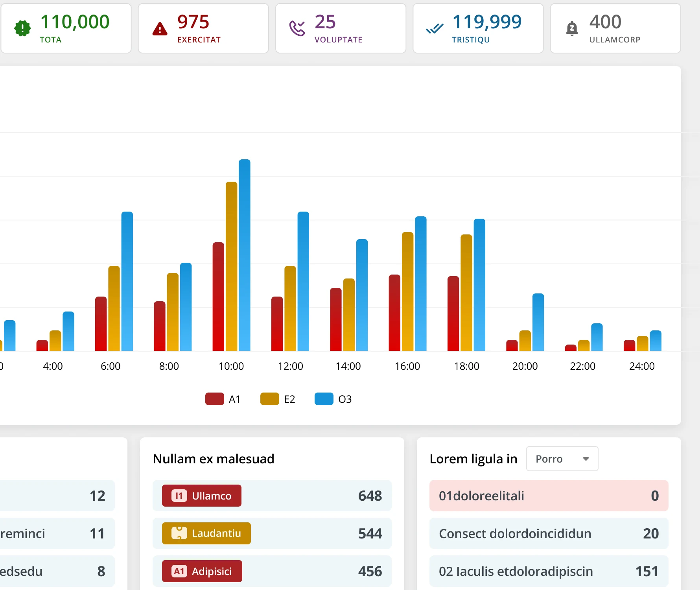Click the I1 icon on Ullamco badge
The width and height of the screenshot is (700, 590).
coord(179,496)
